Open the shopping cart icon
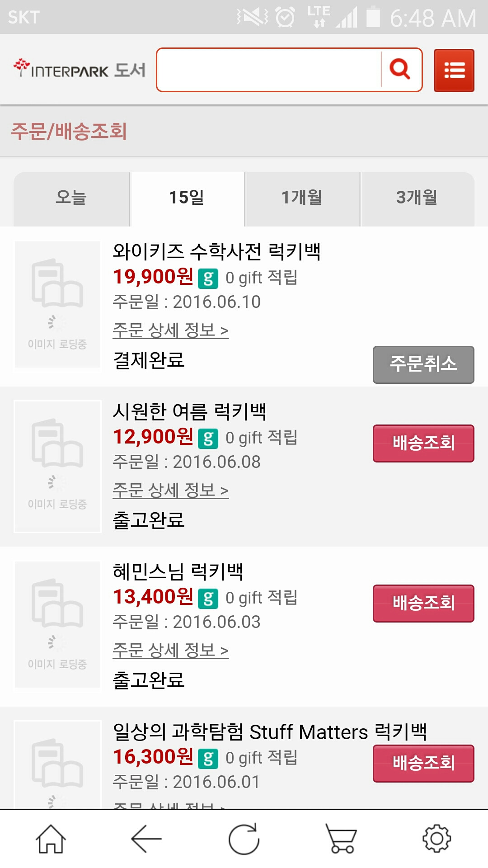Screen dimensions: 488x868 pyautogui.click(x=341, y=839)
